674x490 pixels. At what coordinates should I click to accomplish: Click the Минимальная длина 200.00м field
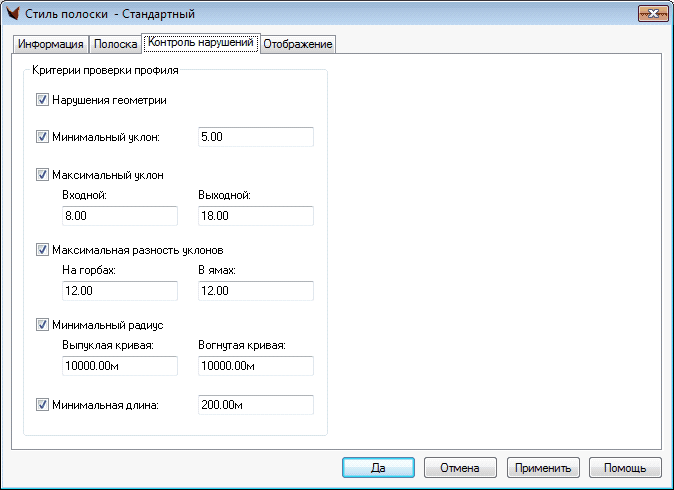[255, 405]
